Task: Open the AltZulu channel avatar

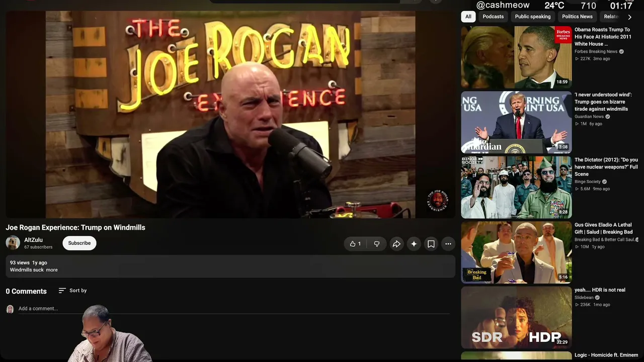Action: (x=13, y=243)
